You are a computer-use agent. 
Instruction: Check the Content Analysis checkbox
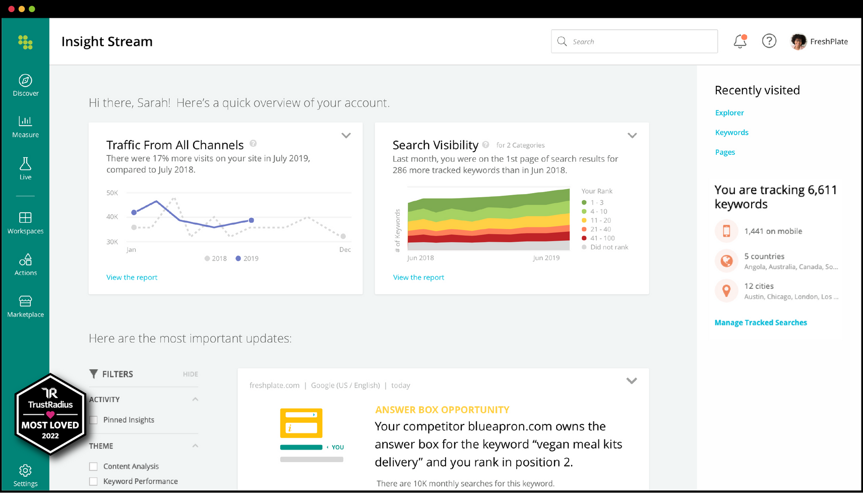[x=93, y=466]
